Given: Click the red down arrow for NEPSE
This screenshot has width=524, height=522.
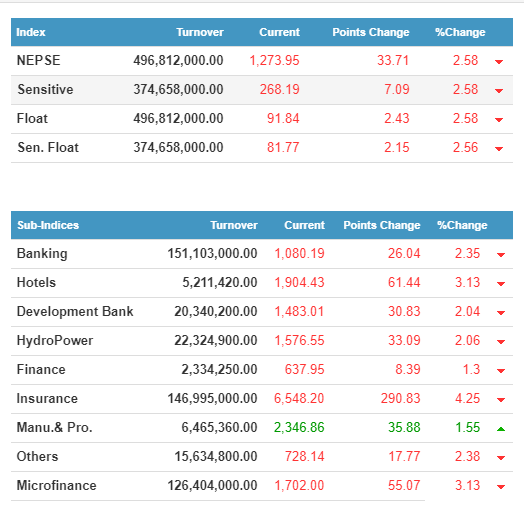Looking at the screenshot, I should 499,61.
